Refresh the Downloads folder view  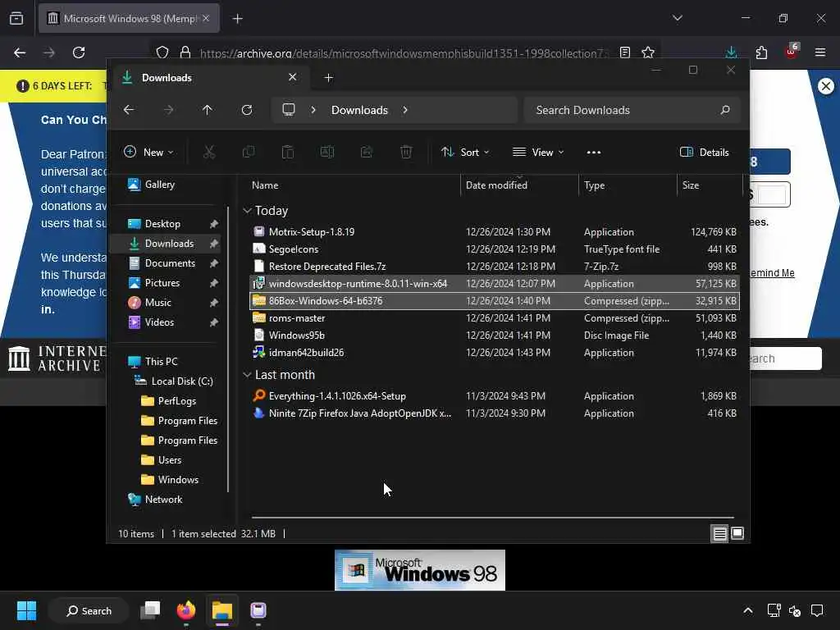pos(246,110)
